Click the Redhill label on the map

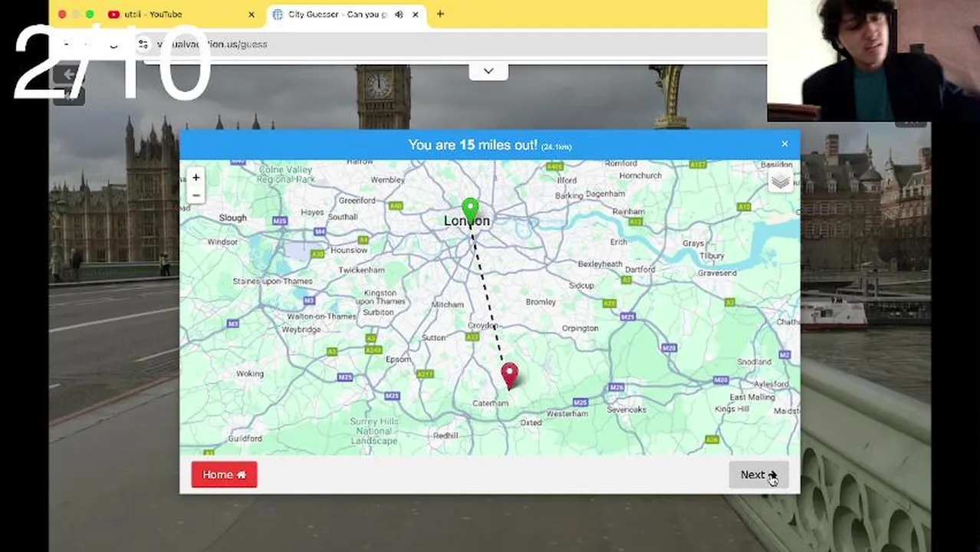coord(446,435)
